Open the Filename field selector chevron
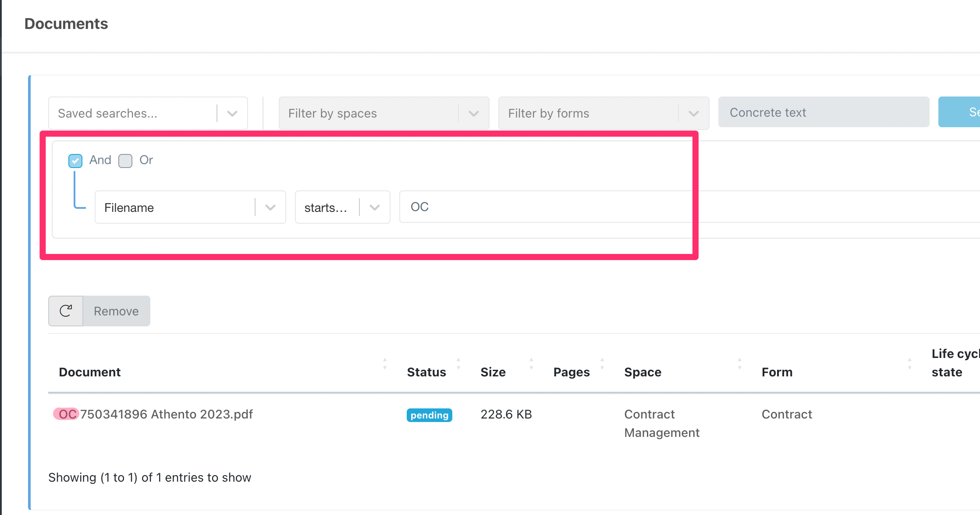This screenshot has height=515, width=980. tap(270, 207)
